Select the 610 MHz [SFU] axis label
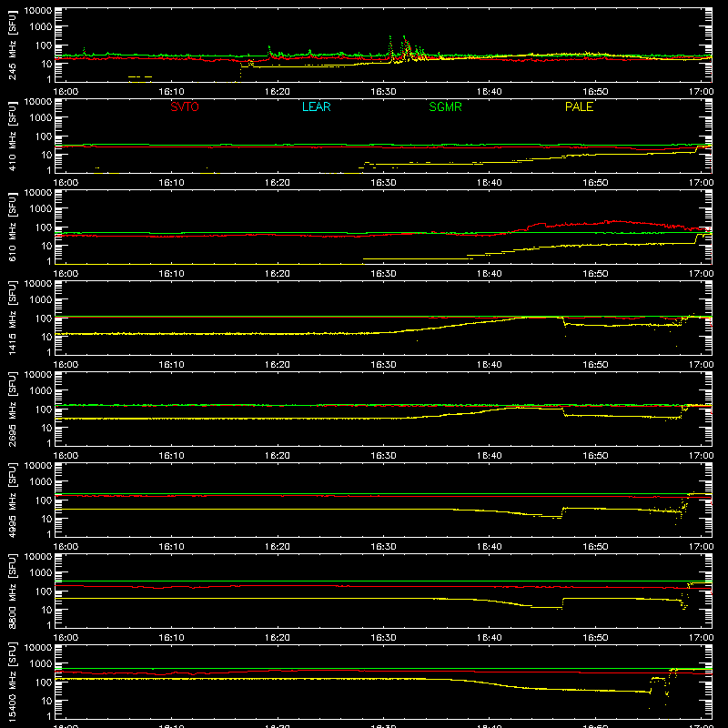Image resolution: width=728 pixels, height=728 pixels. coord(12,227)
